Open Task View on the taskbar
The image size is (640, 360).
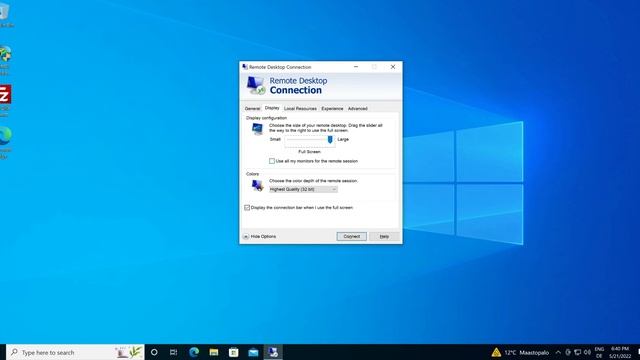pos(173,352)
